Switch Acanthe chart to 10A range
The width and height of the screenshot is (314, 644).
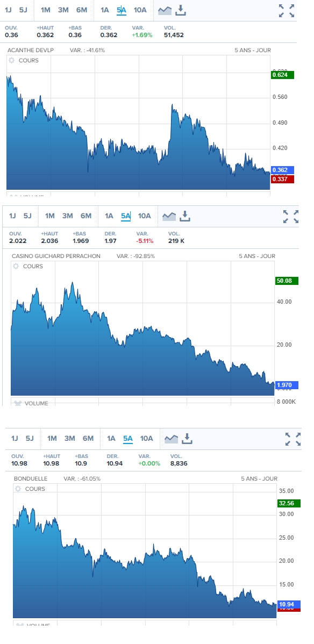(140, 10)
